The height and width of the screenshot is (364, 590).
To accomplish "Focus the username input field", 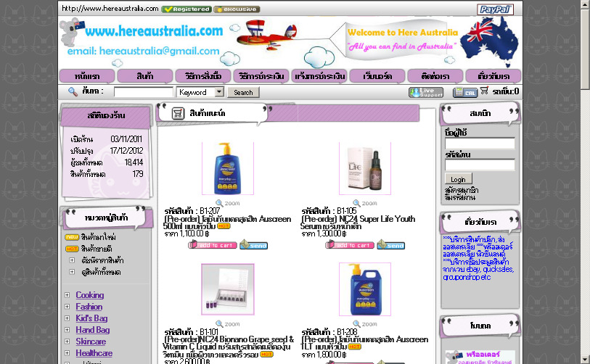I will pyautogui.click(x=480, y=144).
